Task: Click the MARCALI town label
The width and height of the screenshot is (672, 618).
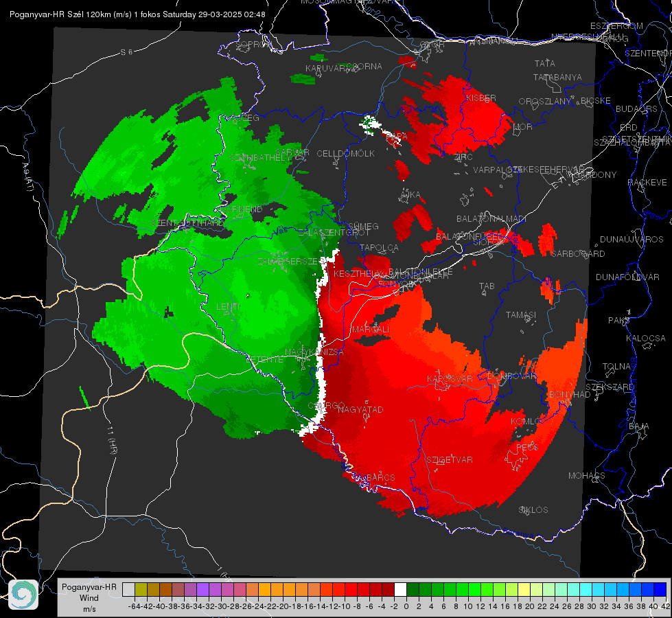Action: pos(371,329)
